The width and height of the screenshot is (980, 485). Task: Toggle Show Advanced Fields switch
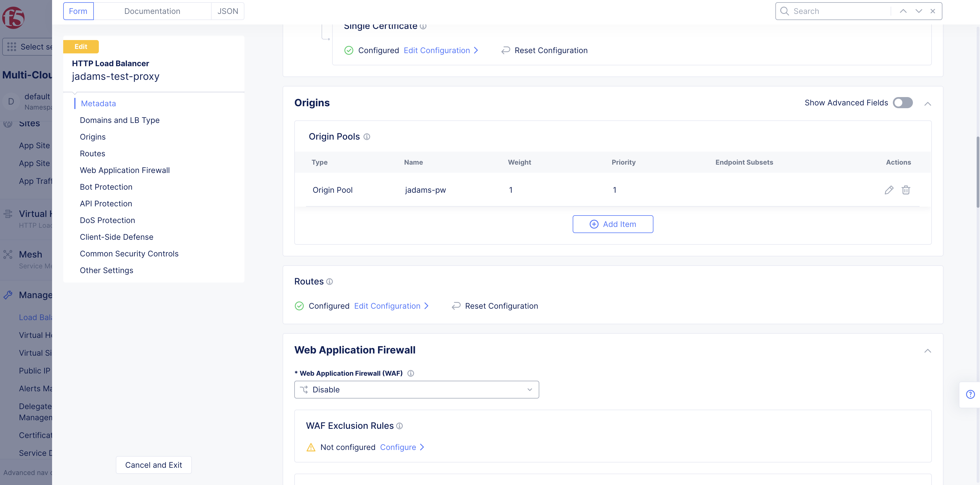click(903, 103)
